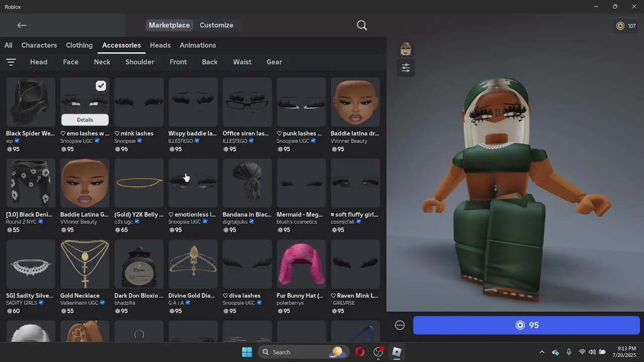The height and width of the screenshot is (362, 644).
Task: Select the Office siren lashes thumbnail
Action: click(x=247, y=102)
